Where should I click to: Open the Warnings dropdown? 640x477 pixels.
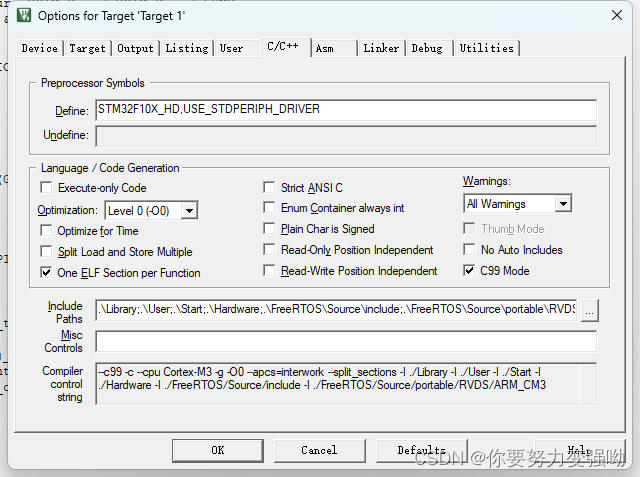(x=563, y=204)
